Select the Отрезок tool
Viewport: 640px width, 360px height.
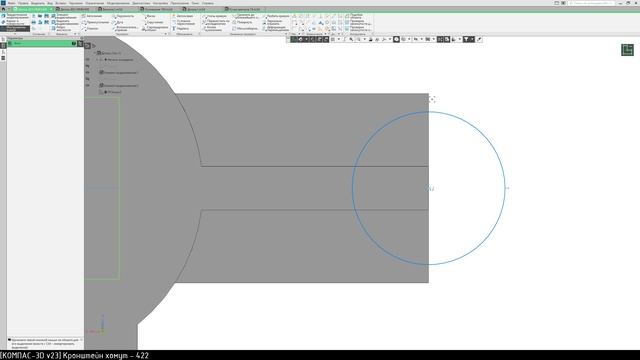(x=91, y=29)
